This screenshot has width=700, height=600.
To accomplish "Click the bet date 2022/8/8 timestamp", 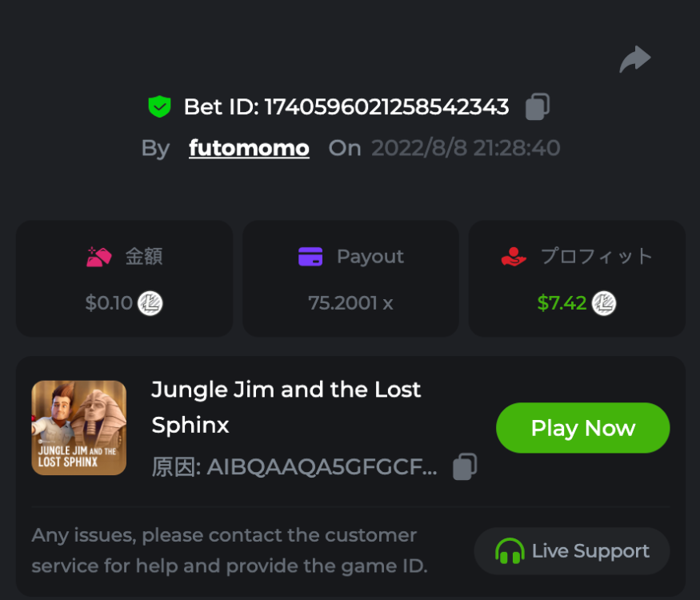I will pyautogui.click(x=465, y=148).
